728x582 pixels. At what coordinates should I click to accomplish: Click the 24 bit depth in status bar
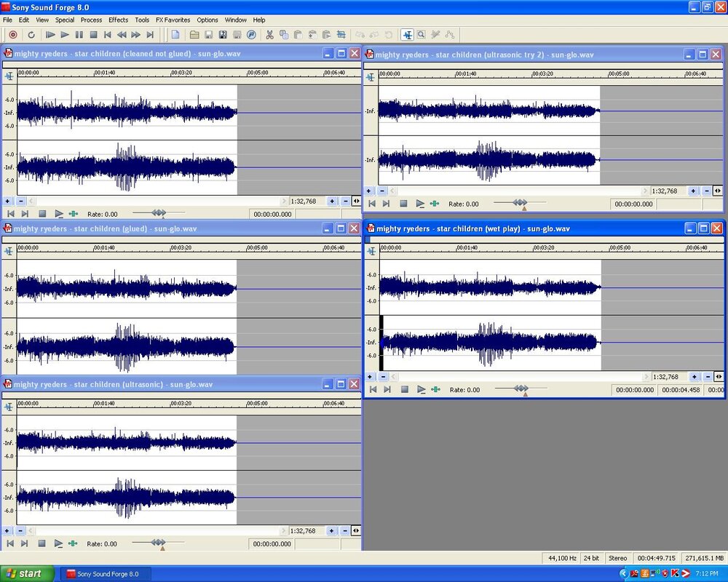coord(591,558)
